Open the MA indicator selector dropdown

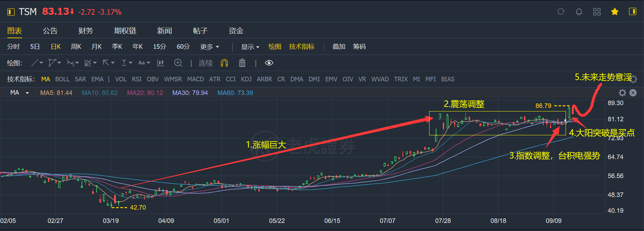[27, 93]
